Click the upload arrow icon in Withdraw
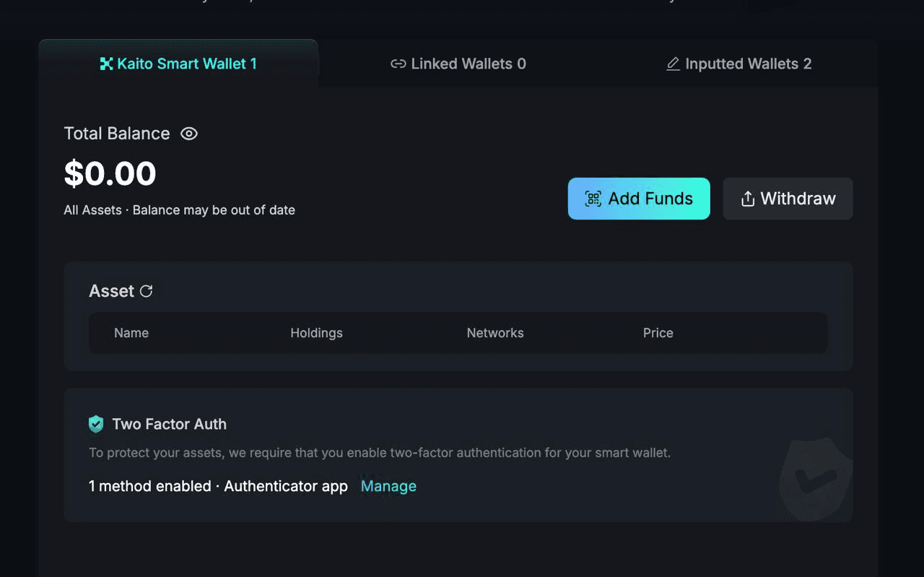This screenshot has height=577, width=924. 748,199
